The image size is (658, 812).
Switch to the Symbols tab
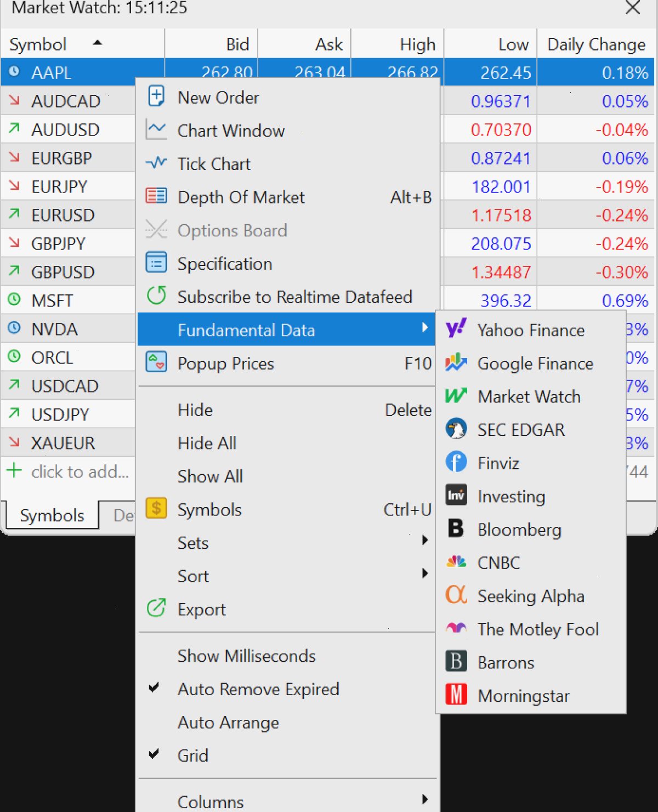pyautogui.click(x=52, y=515)
